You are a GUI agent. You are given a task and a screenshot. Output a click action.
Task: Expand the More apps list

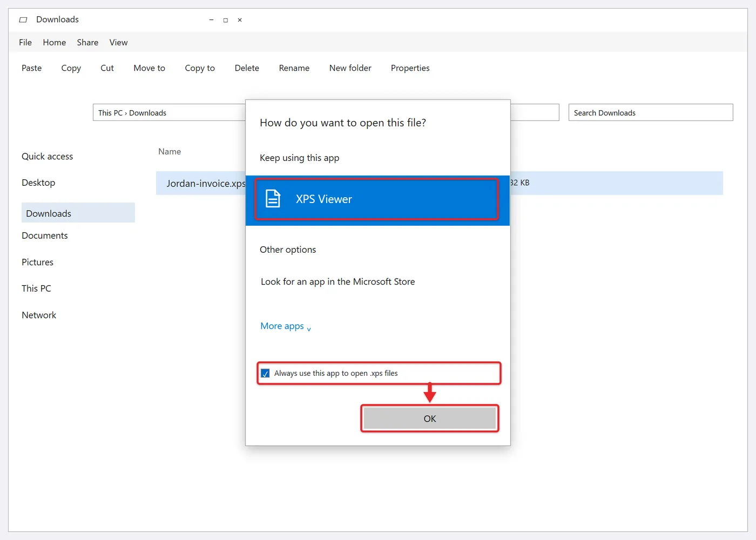coord(286,326)
